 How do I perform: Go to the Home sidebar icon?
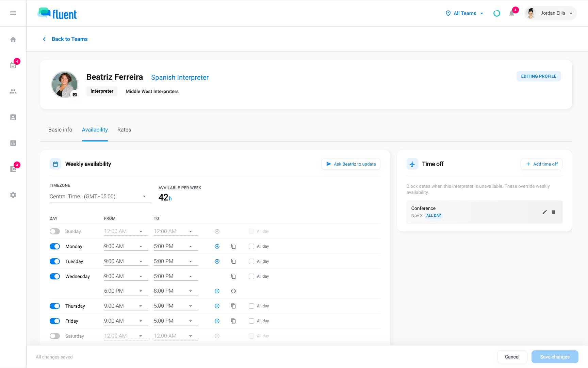[x=13, y=40]
